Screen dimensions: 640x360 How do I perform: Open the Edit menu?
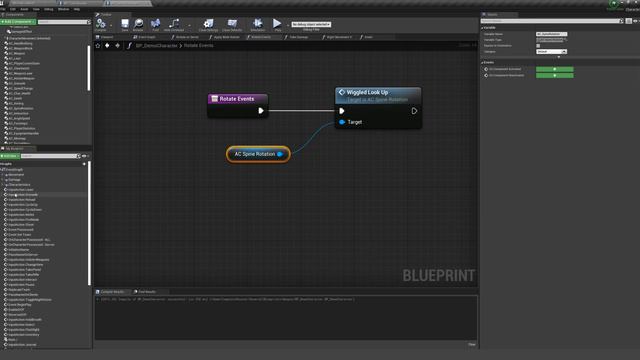13,9
